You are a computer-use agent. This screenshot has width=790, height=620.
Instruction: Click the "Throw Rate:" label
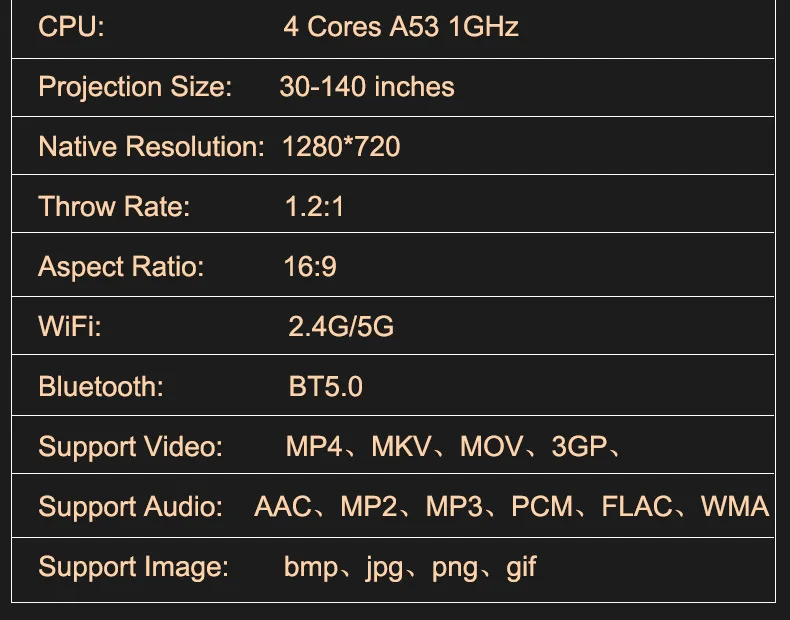(114, 207)
